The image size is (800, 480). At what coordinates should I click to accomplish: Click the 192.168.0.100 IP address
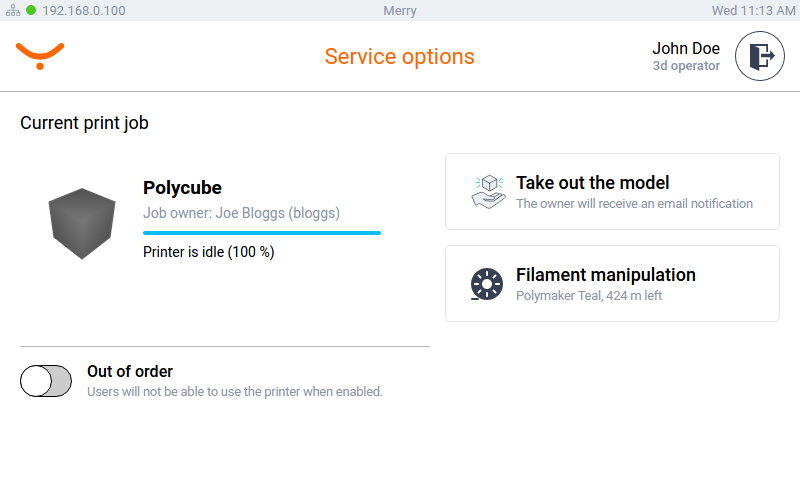[83, 11]
